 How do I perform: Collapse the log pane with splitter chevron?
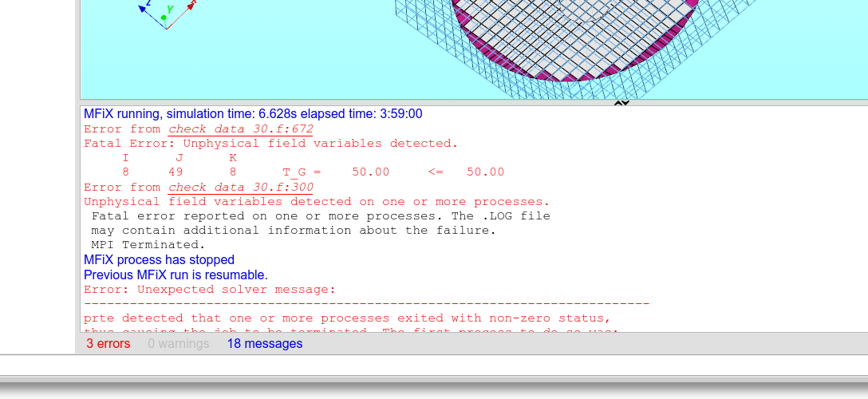click(622, 103)
